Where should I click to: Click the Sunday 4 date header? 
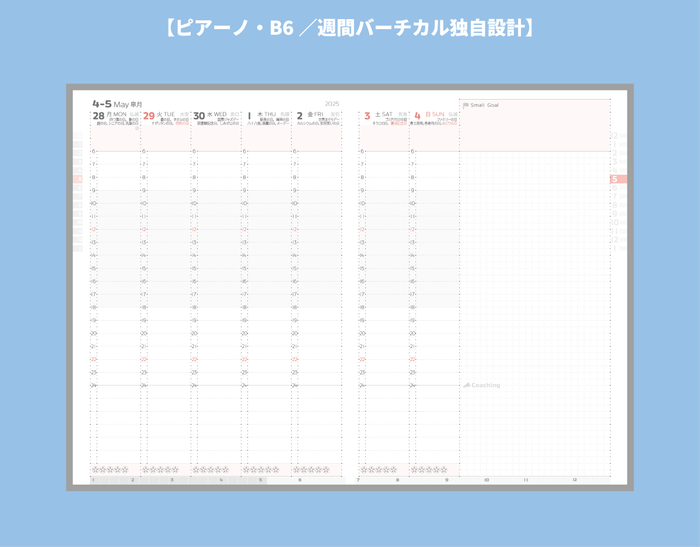tap(417, 115)
